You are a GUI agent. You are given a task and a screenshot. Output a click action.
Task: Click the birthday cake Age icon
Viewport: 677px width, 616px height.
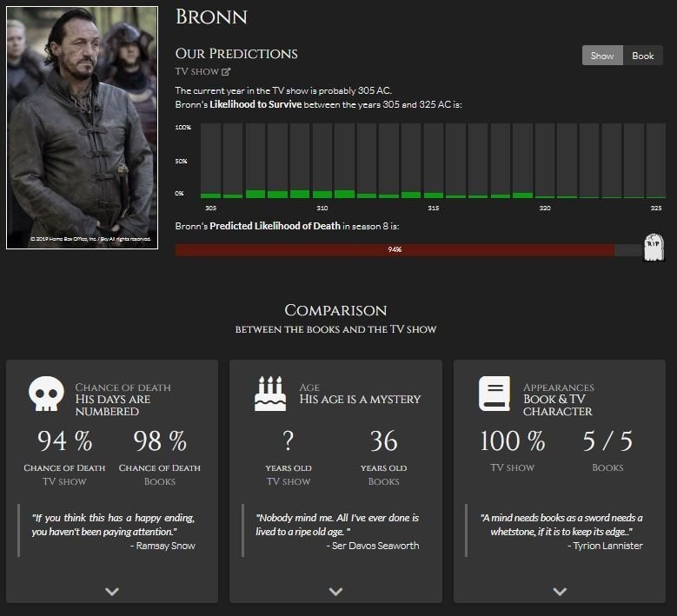(x=270, y=394)
